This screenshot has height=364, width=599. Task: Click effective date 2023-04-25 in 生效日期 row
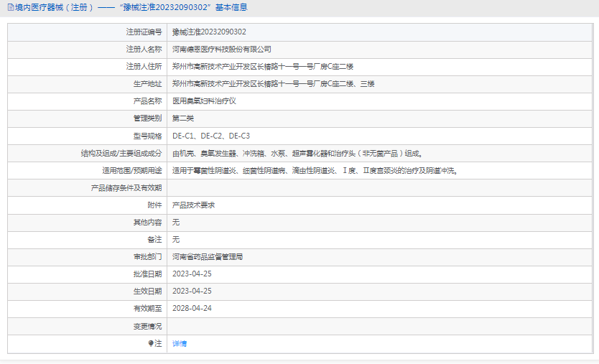(x=192, y=291)
